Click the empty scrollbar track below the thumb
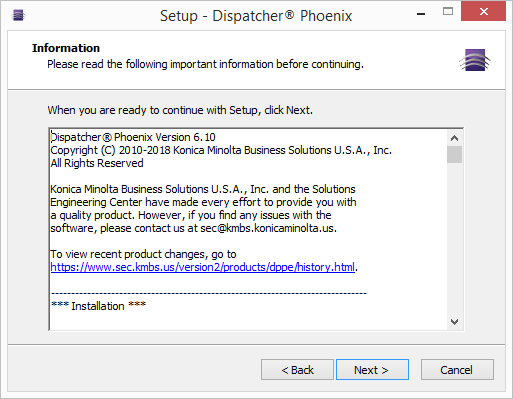The height and width of the screenshot is (399, 513). 454,238
